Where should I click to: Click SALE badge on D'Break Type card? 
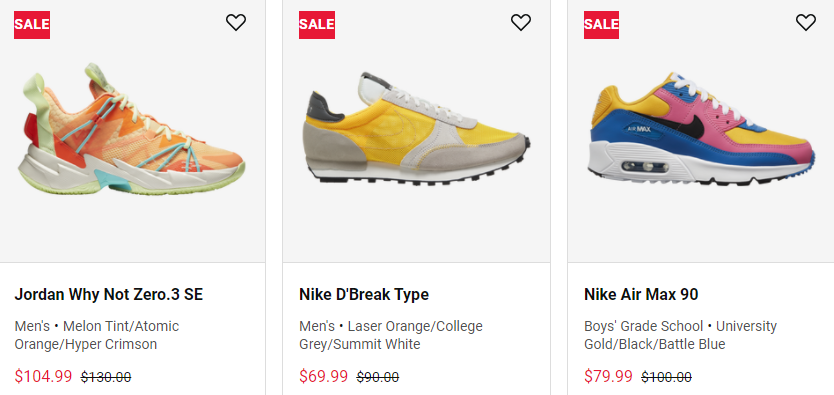coord(316,24)
